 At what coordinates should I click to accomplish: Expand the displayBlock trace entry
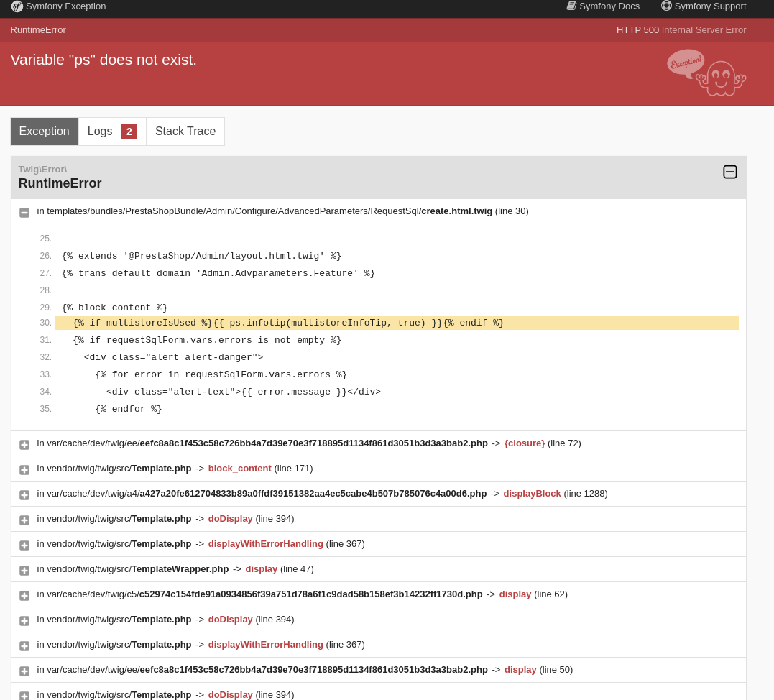(x=24, y=494)
